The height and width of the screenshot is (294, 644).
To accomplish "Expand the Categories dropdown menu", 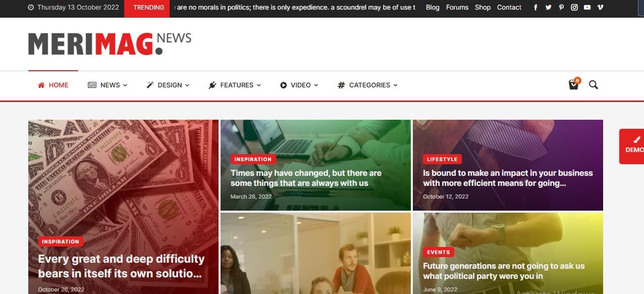I will tap(368, 85).
